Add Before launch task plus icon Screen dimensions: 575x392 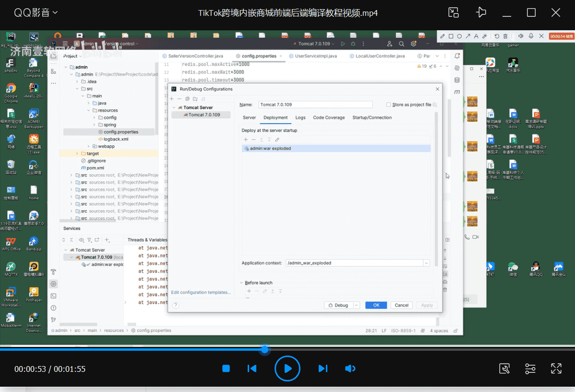pos(249,291)
